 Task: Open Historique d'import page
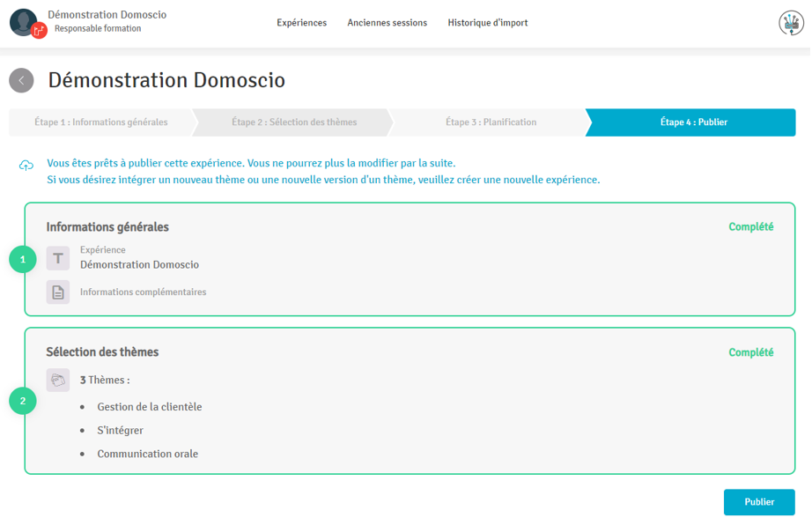(x=487, y=23)
